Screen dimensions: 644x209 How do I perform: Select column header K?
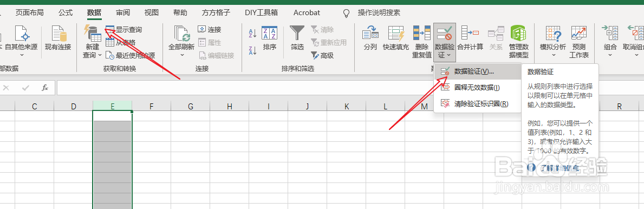click(x=347, y=106)
